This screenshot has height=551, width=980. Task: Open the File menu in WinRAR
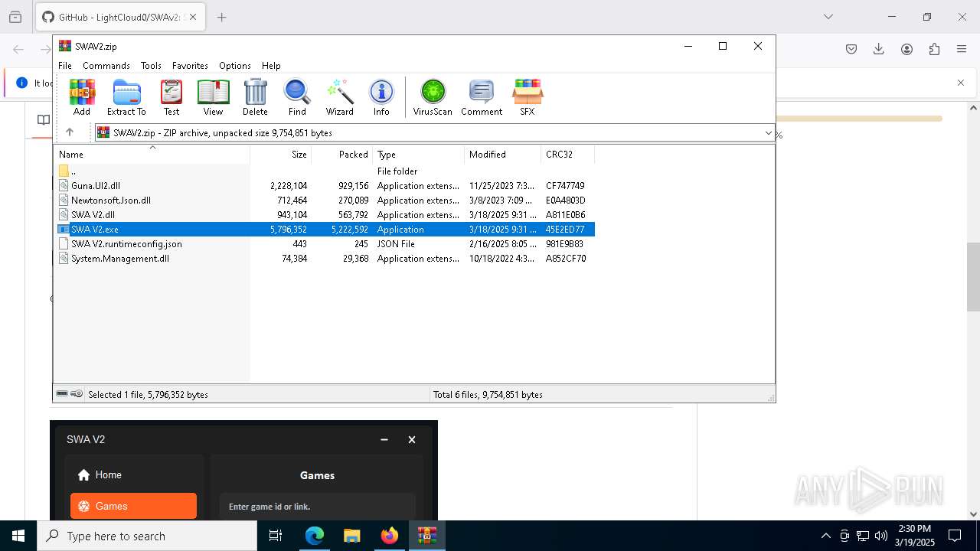(65, 66)
